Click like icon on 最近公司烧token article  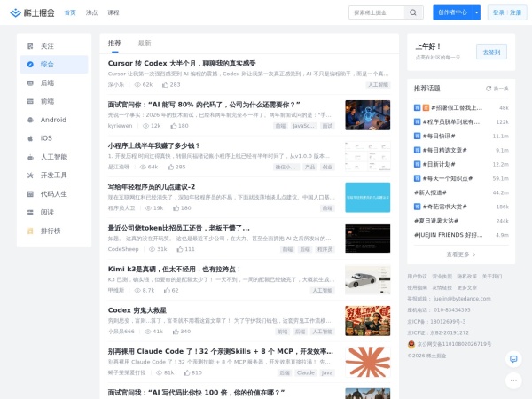(180, 249)
